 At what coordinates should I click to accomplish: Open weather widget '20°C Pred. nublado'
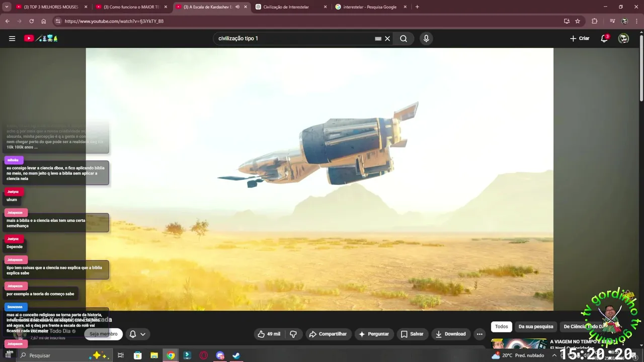pos(518,355)
